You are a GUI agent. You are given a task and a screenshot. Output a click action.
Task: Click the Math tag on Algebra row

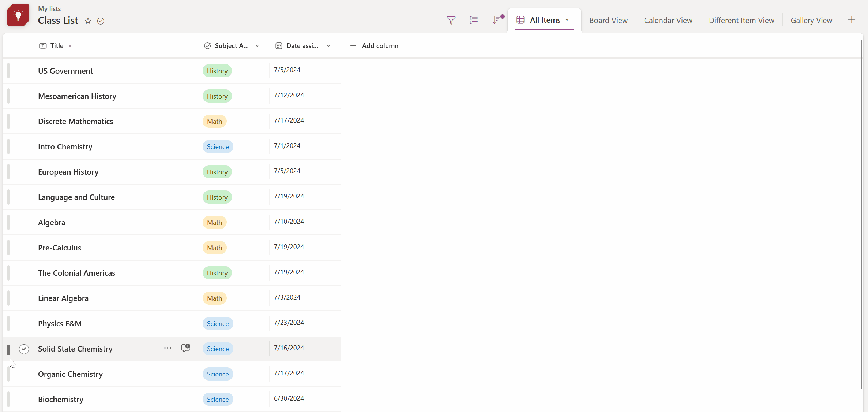(x=214, y=222)
